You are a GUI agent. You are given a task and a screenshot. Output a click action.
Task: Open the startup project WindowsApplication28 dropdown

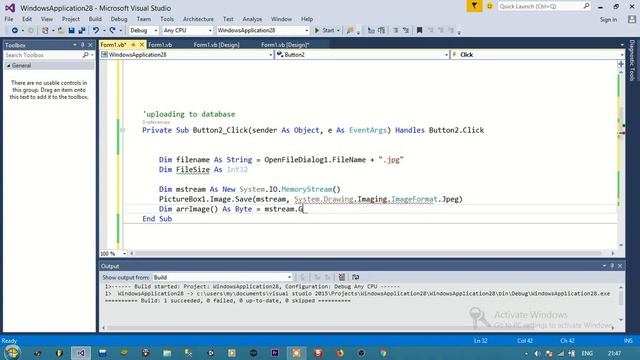(x=262, y=30)
